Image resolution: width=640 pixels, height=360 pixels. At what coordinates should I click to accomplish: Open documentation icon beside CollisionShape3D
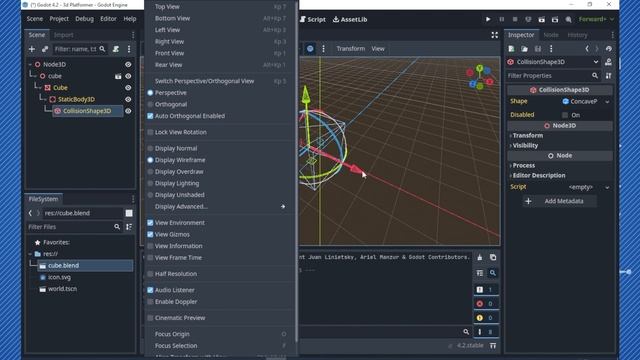tap(608, 62)
